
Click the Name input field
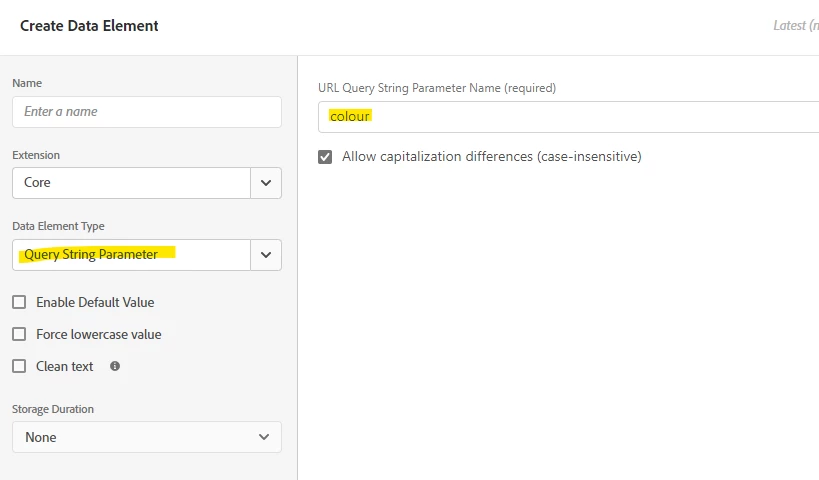pyautogui.click(x=147, y=112)
